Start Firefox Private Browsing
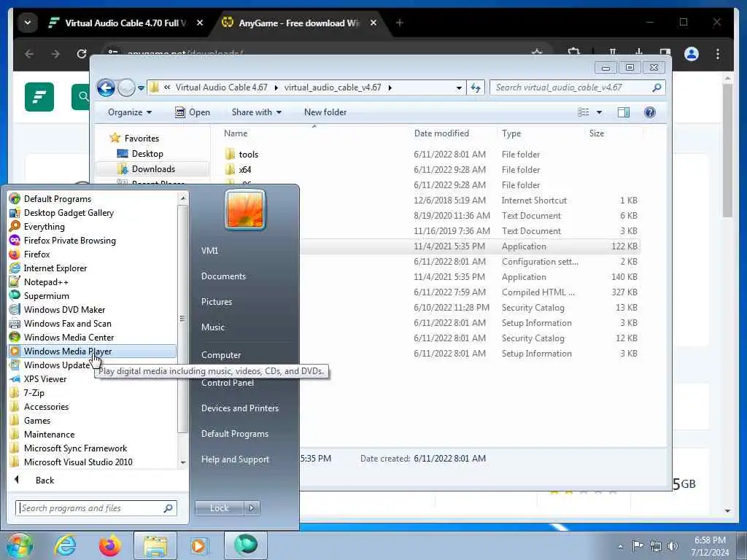The image size is (747, 560). pos(69,240)
